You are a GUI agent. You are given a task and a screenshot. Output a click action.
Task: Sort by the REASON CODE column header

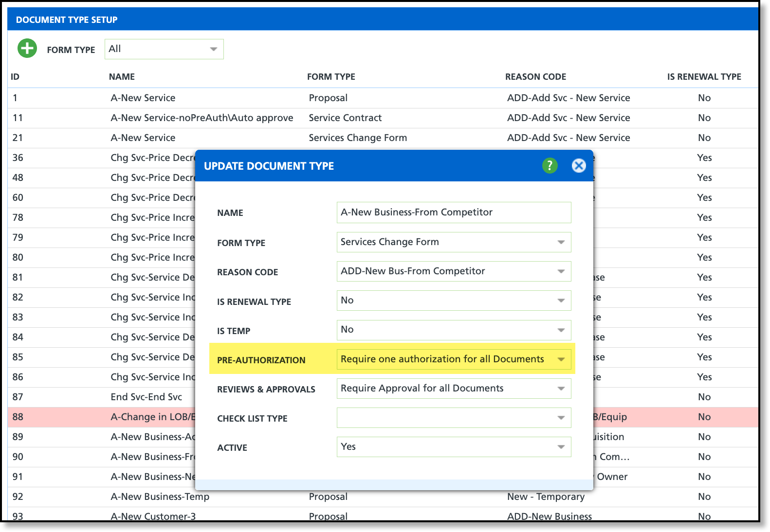pyautogui.click(x=535, y=77)
